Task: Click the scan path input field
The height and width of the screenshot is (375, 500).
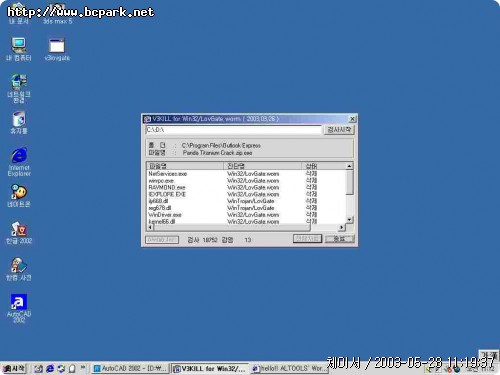Action: click(x=234, y=130)
